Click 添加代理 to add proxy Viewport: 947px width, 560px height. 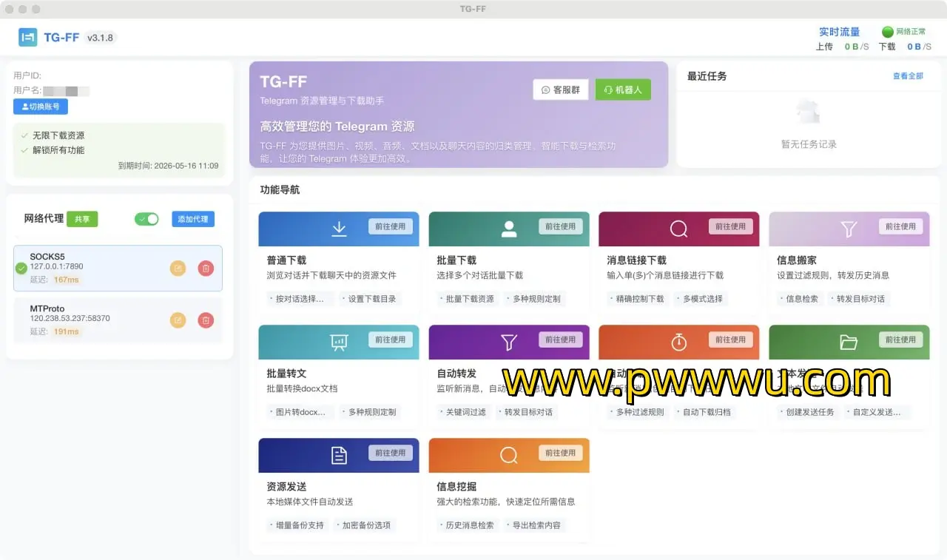click(x=193, y=219)
